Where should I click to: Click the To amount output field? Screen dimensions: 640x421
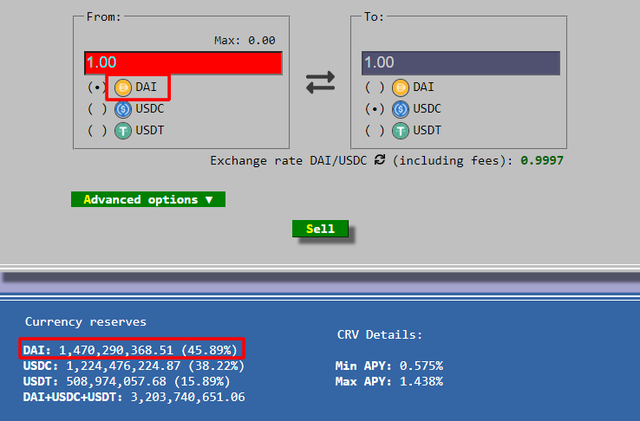point(461,63)
